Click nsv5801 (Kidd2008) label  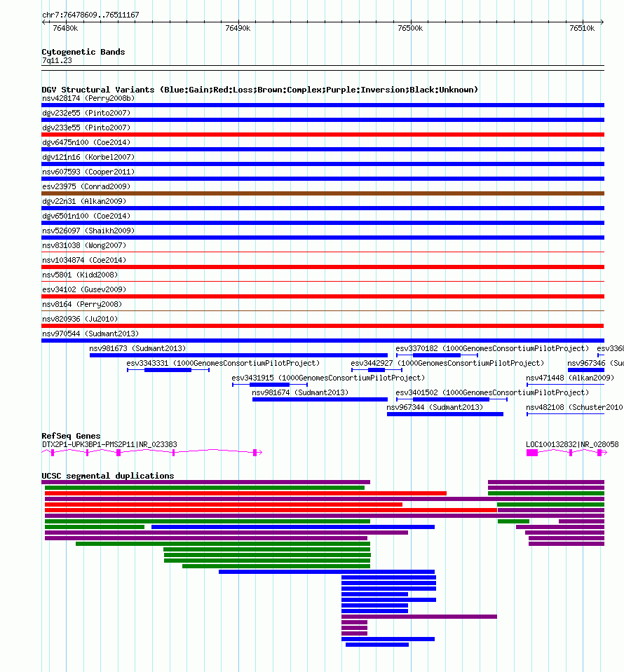80,275
